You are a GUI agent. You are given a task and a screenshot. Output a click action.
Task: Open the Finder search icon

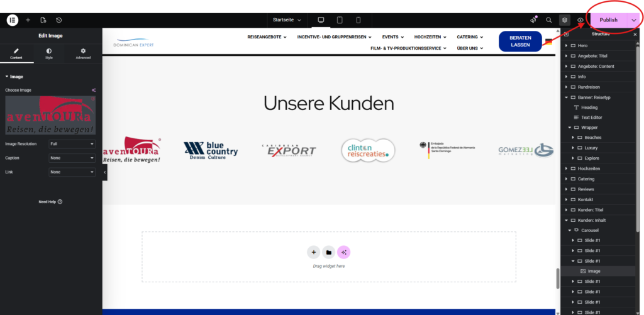click(548, 19)
